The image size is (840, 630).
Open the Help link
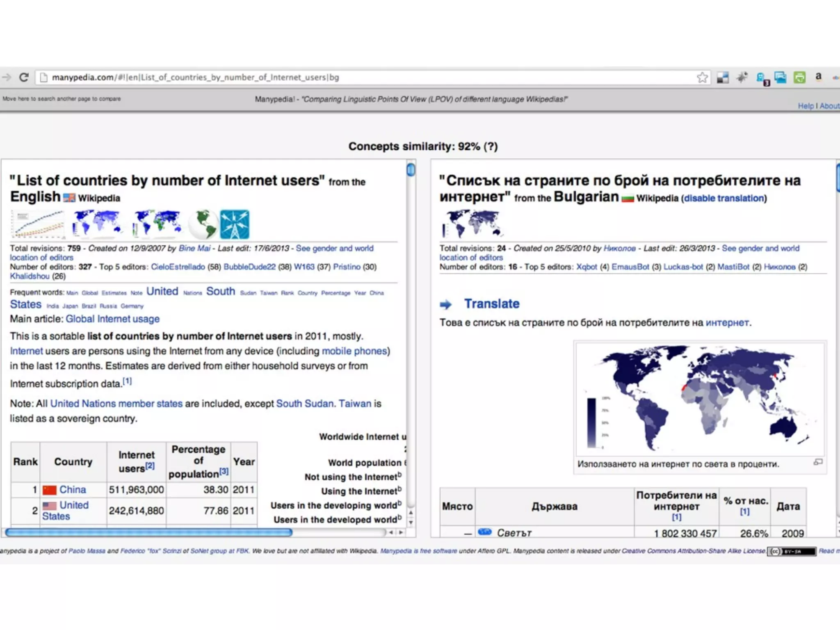pos(806,106)
